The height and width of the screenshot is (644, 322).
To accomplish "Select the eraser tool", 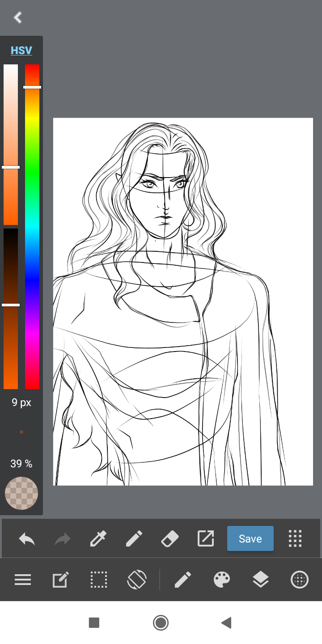I will (170, 538).
